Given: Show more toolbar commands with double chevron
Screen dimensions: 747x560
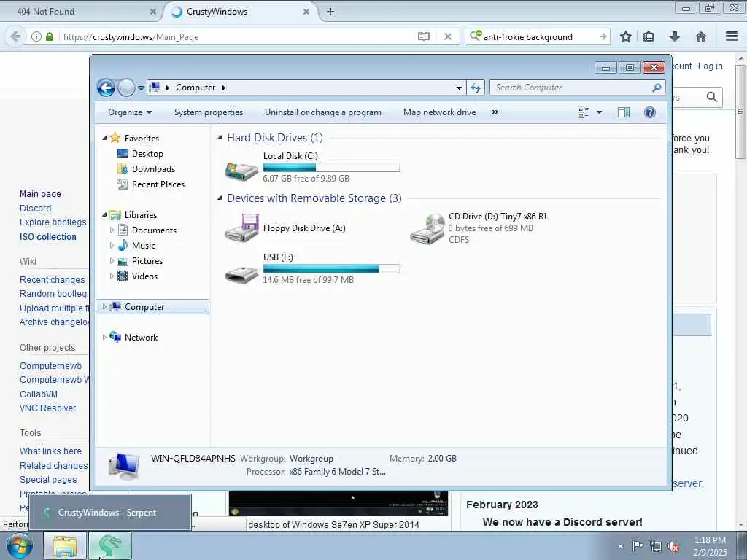Looking at the screenshot, I should [x=495, y=112].
